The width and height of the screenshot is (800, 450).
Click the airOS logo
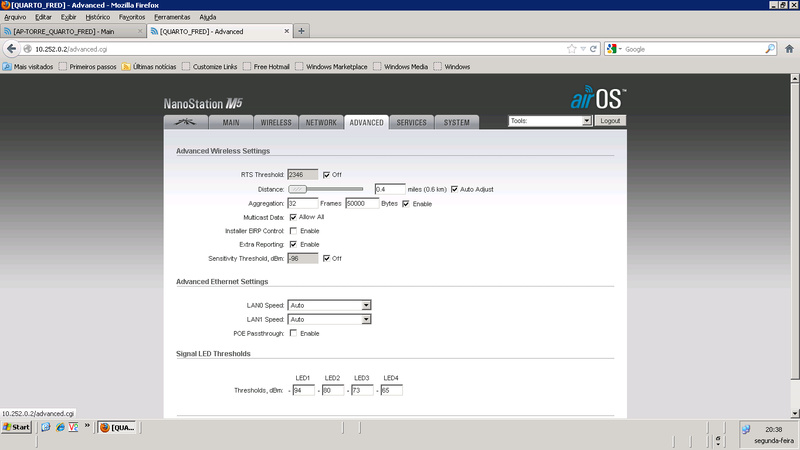click(598, 97)
